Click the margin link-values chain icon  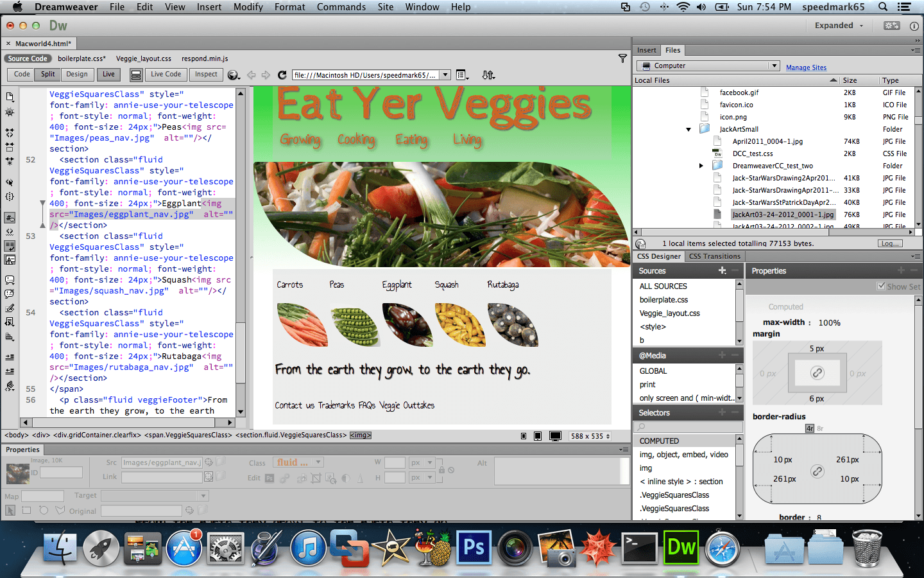(817, 373)
